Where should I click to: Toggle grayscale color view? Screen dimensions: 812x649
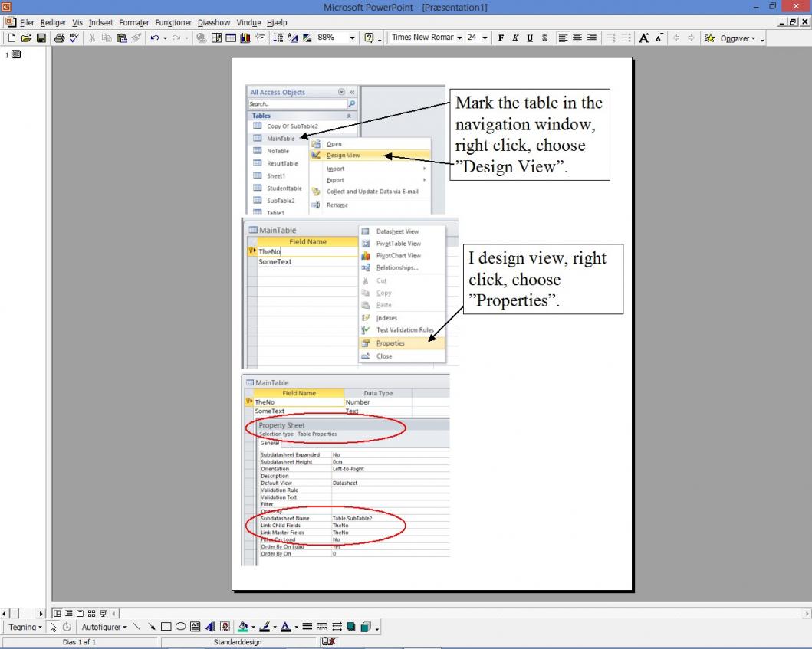307,38
